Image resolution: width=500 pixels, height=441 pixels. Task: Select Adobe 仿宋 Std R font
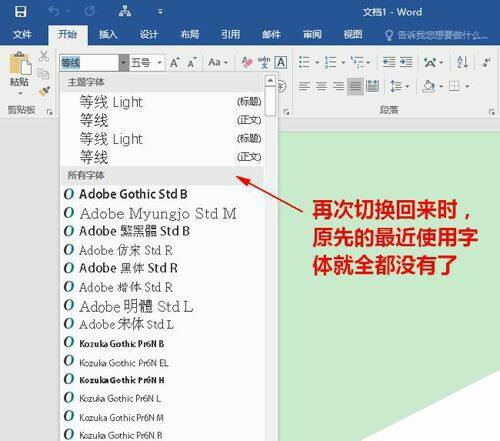163,250
